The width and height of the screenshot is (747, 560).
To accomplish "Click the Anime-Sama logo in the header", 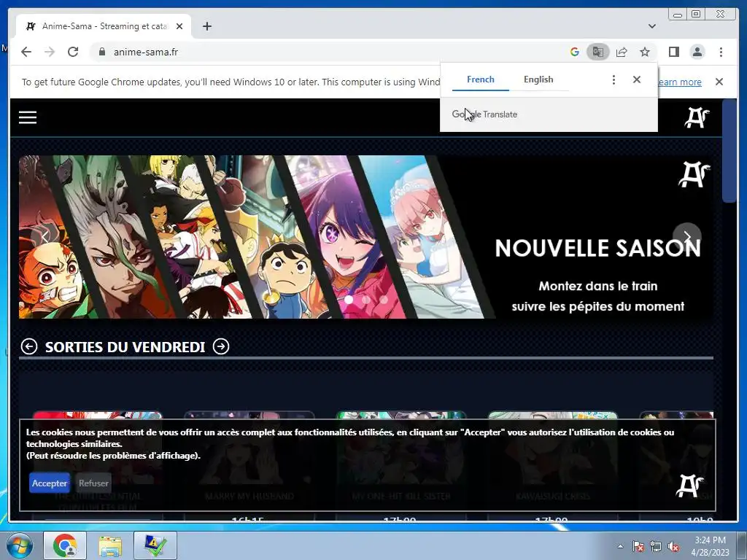I will pos(697,117).
